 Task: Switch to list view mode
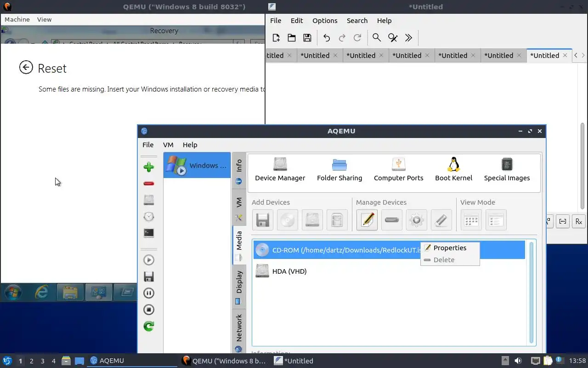click(496, 220)
